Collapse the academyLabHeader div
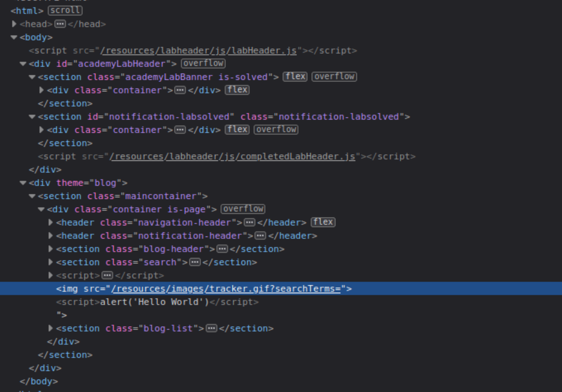Screen dimensions: 562x392 coord(23,64)
